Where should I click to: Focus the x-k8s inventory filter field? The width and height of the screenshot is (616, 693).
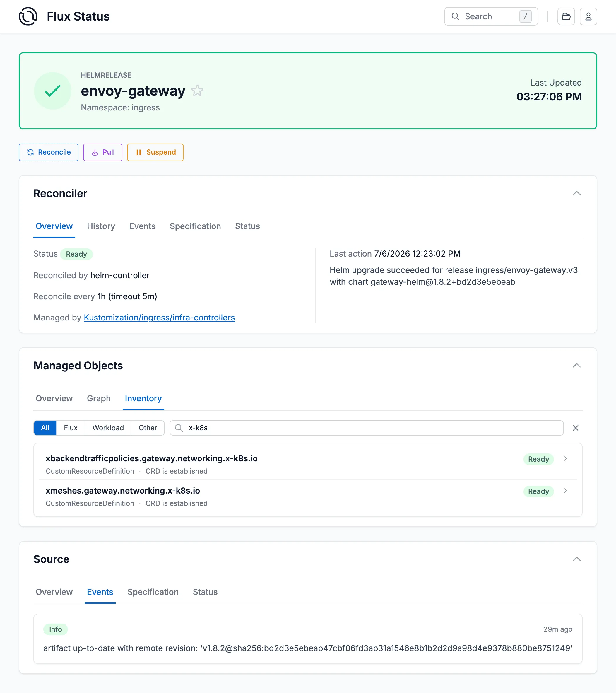pos(366,428)
